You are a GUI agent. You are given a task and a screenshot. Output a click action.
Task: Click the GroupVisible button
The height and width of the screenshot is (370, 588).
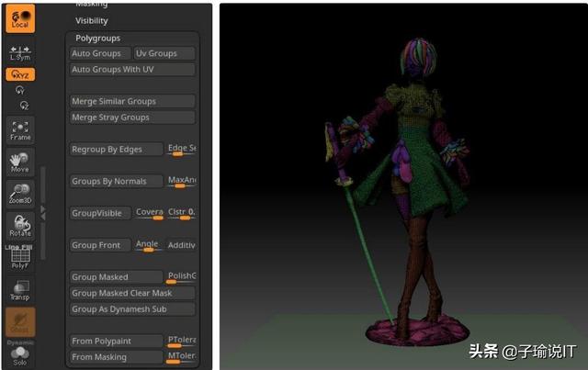coord(100,213)
